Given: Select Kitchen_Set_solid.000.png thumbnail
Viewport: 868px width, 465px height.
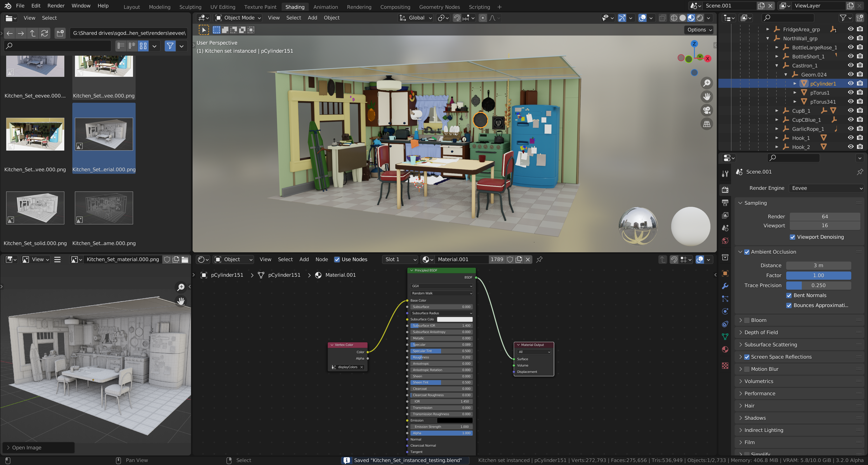Looking at the screenshot, I should [x=35, y=208].
